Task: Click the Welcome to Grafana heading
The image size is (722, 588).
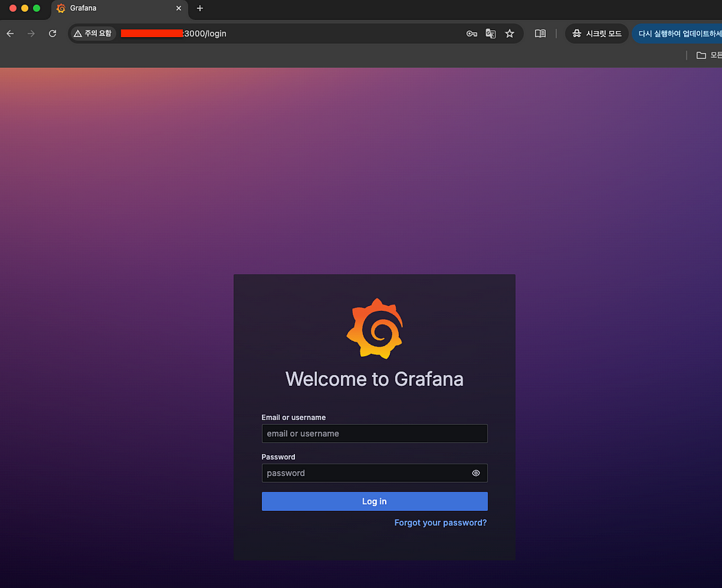Action: [x=374, y=380]
